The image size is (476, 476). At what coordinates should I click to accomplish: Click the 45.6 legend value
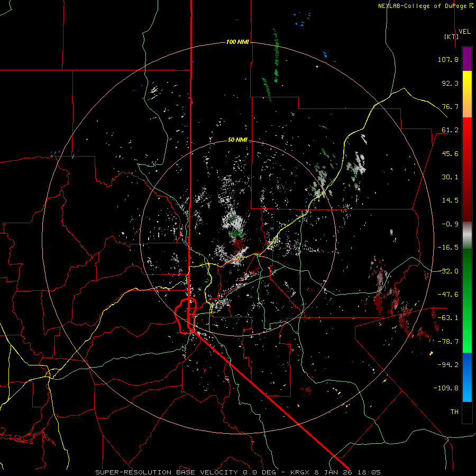450,153
